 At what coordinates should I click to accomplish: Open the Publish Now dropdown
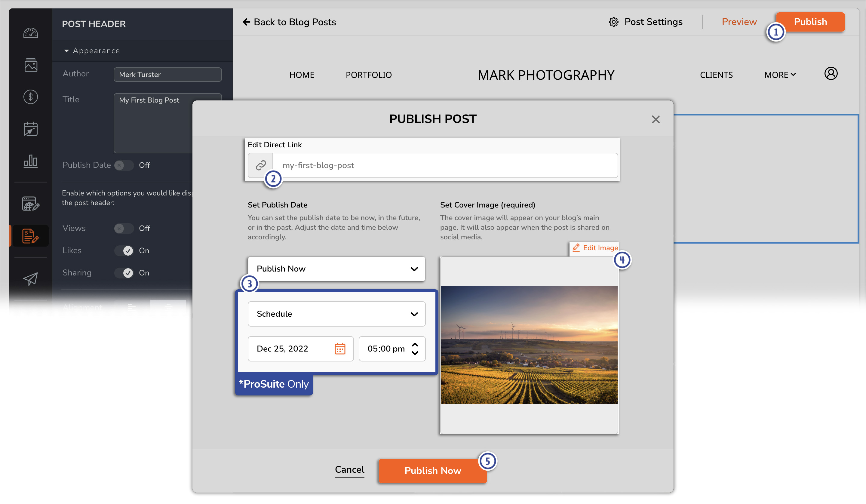(336, 269)
